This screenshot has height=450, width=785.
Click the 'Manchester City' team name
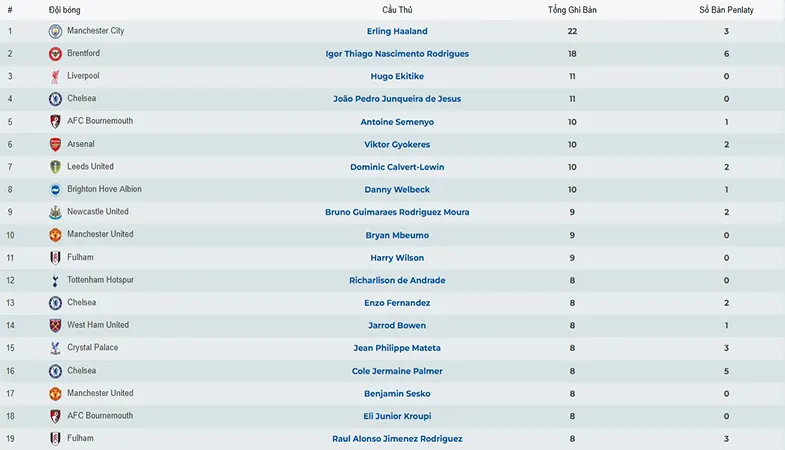coord(96,31)
